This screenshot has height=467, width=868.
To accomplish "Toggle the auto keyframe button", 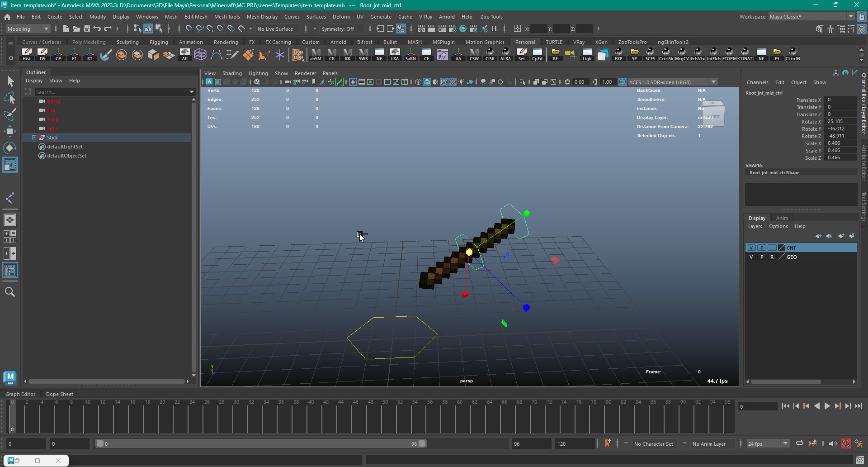I will coord(846,443).
